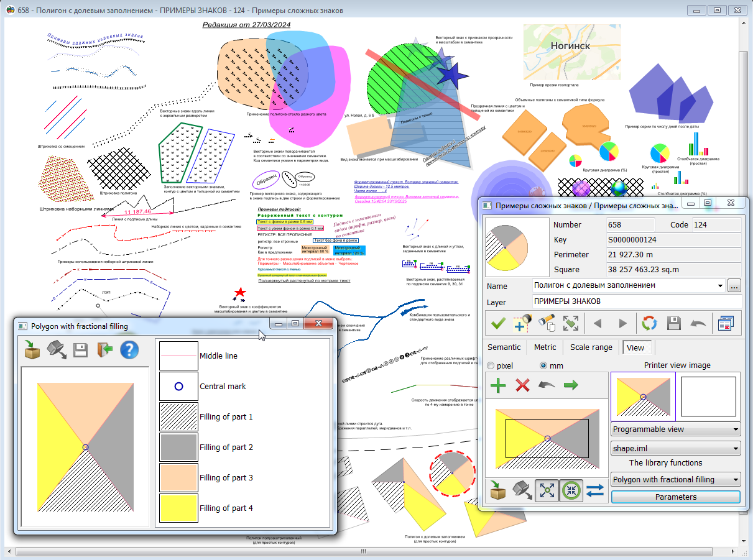Click the ellipsis button beside Name field
This screenshot has width=753, height=560.
(734, 286)
